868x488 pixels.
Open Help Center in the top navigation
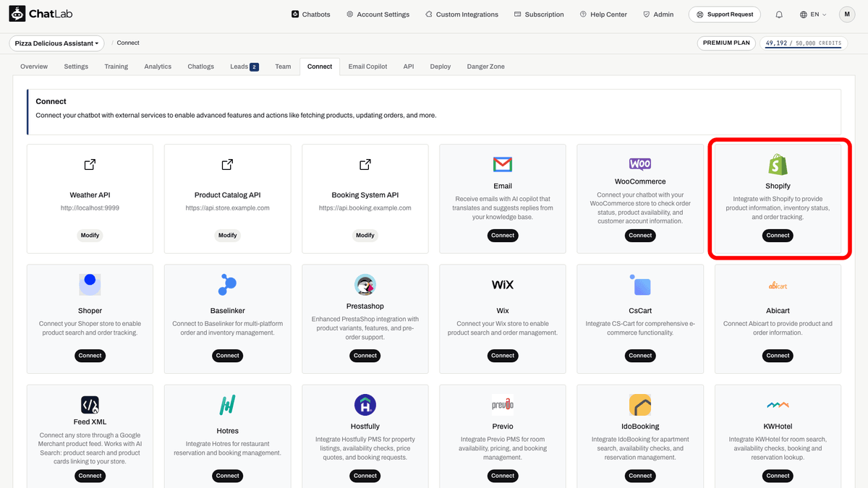(603, 14)
